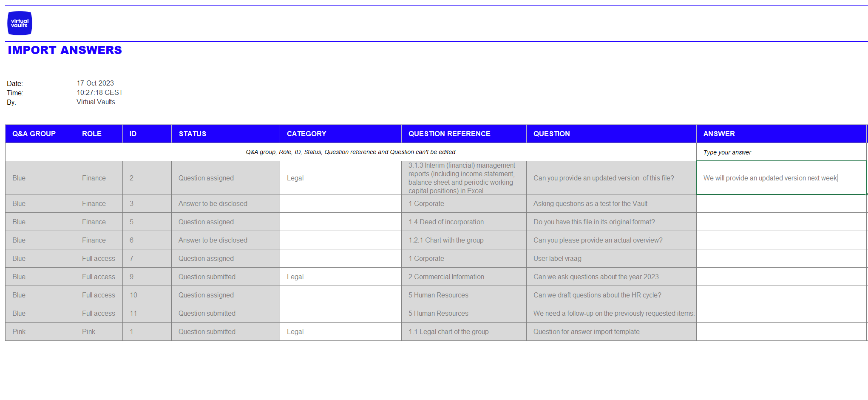Click the Virtual Vaults logo
The height and width of the screenshot is (400, 868).
coord(20,23)
